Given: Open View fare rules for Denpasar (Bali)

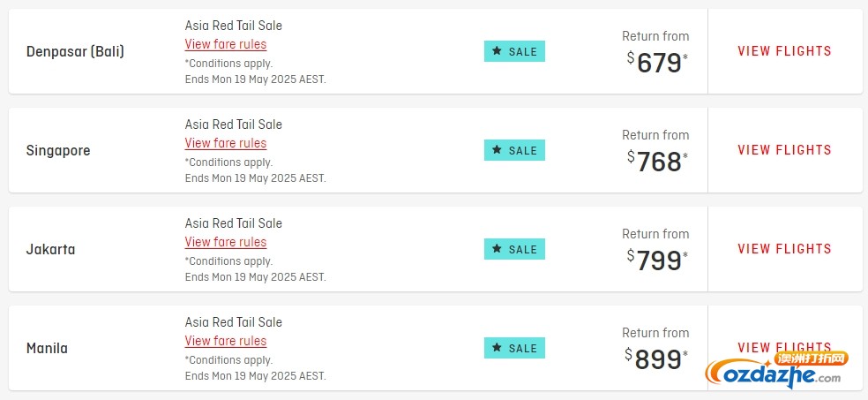Looking at the screenshot, I should (x=225, y=44).
